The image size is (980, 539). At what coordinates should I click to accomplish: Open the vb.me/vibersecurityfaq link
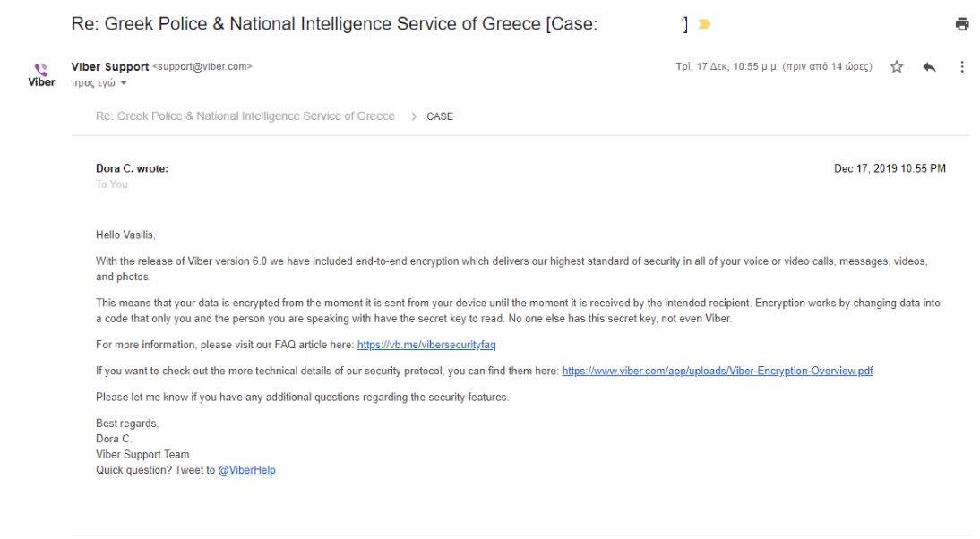click(x=426, y=345)
